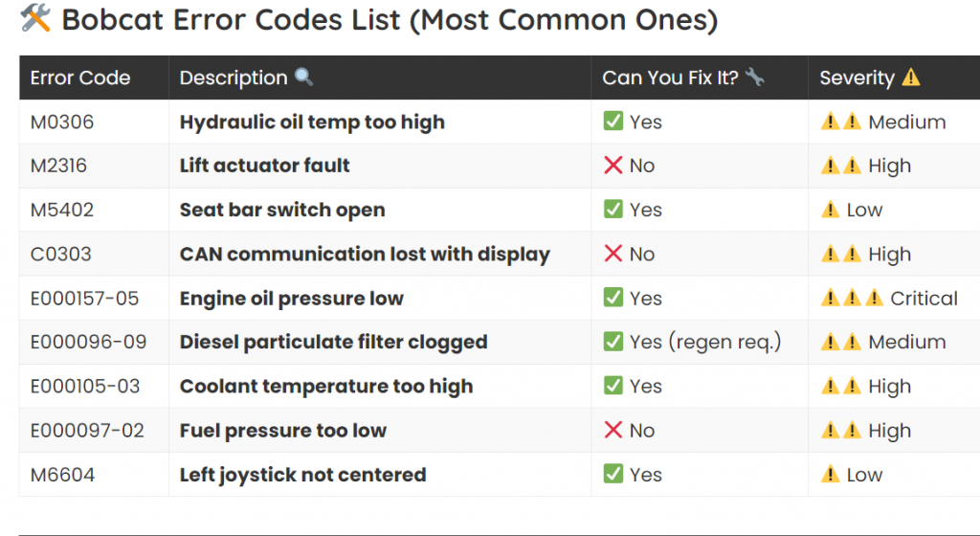Click the Critical warning icons for E000157-05
Image resolution: width=980 pixels, height=536 pixels.
852,299
